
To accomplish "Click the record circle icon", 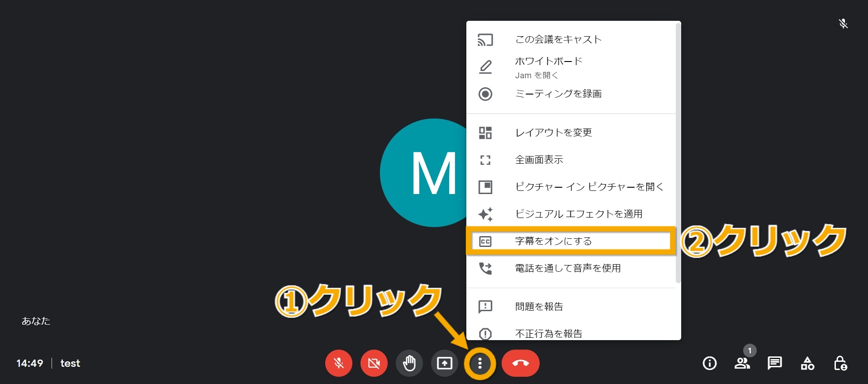I will pos(485,94).
